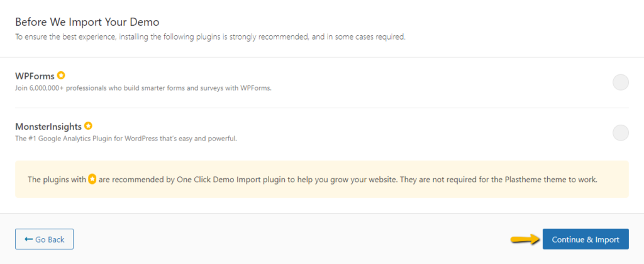Click the star badge next to MonsterInsights
The height and width of the screenshot is (264, 644).
[x=88, y=126]
